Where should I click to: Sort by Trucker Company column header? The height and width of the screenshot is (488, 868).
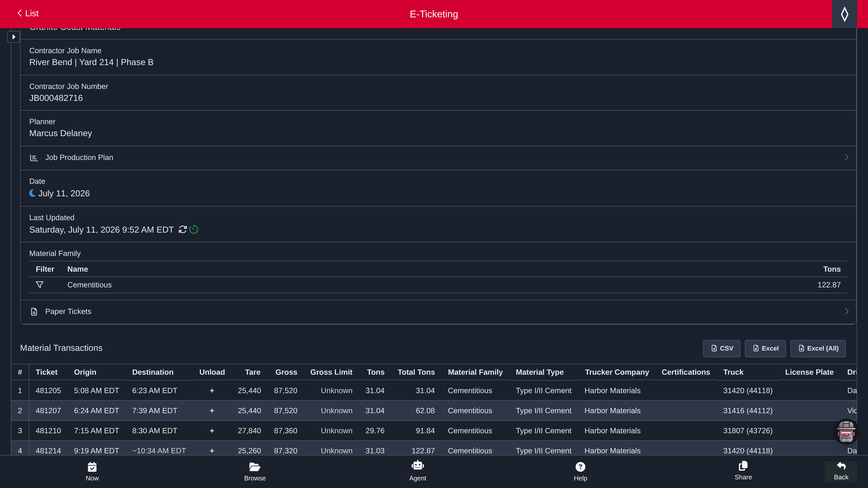coord(617,372)
